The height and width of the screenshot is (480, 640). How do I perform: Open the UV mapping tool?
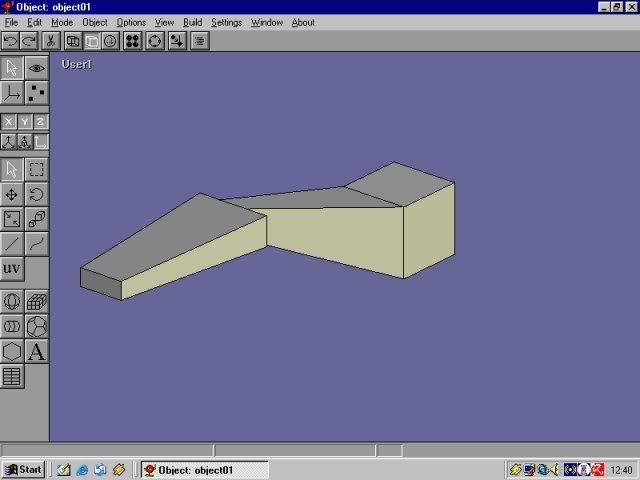pyautogui.click(x=12, y=268)
